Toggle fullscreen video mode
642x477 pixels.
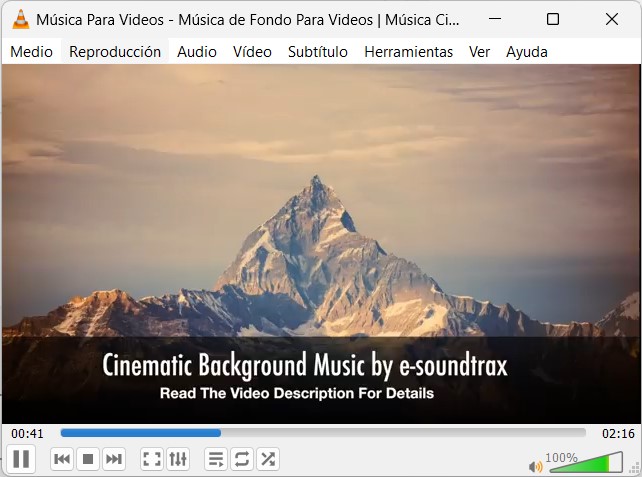click(151, 459)
